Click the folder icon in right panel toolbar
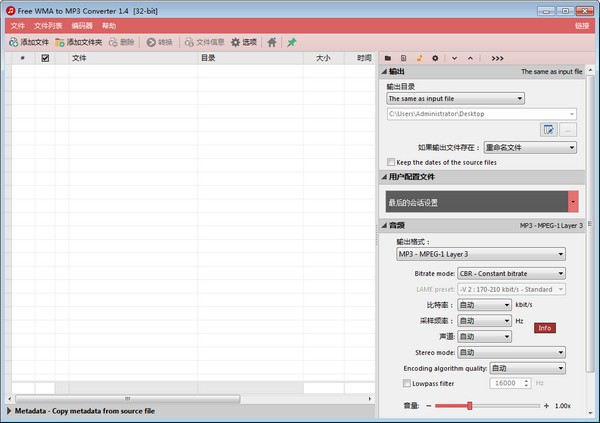Image resolution: width=600 pixels, height=423 pixels. click(388, 58)
